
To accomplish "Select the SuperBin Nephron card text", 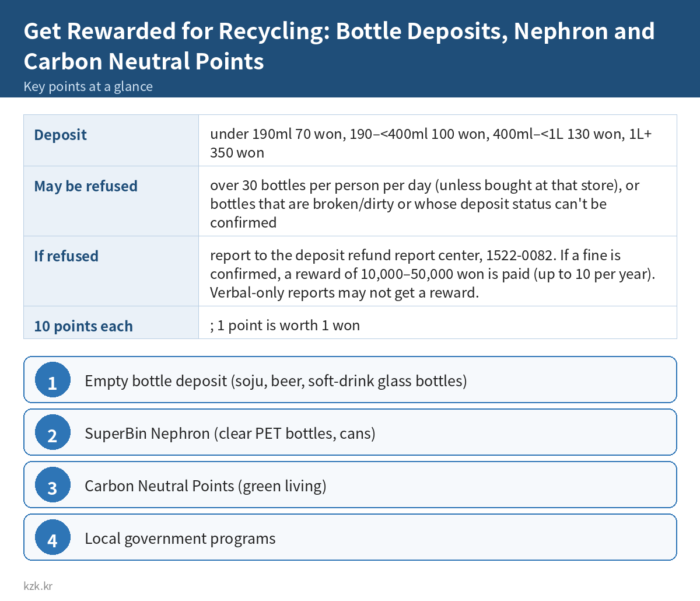I will click(x=230, y=434).
